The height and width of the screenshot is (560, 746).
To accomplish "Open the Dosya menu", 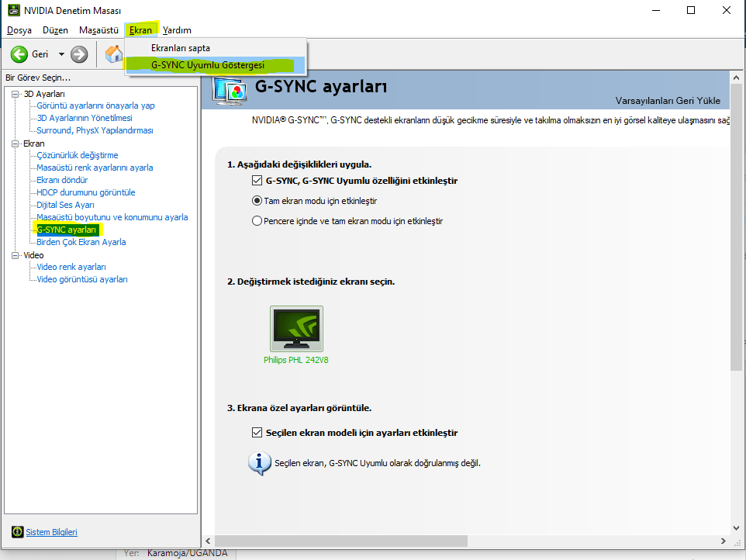I will coord(19,30).
